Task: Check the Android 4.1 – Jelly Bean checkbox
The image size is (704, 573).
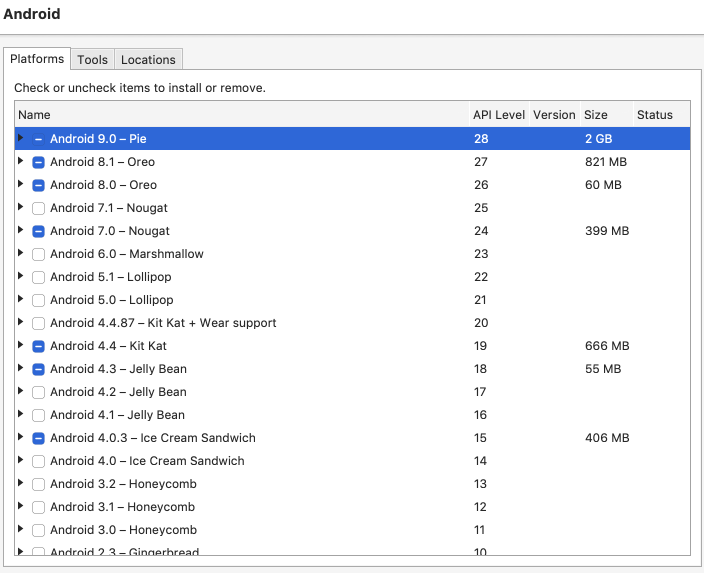Action: coord(39,415)
